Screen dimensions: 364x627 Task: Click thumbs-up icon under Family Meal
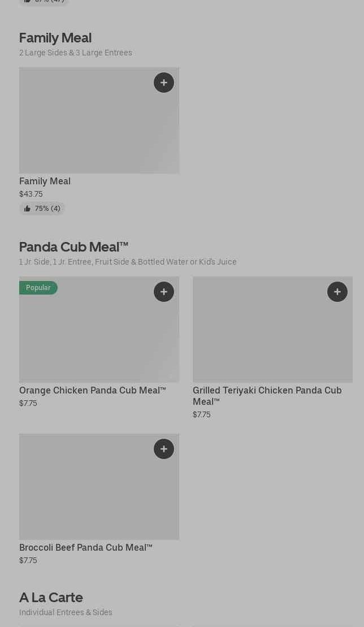tap(27, 209)
